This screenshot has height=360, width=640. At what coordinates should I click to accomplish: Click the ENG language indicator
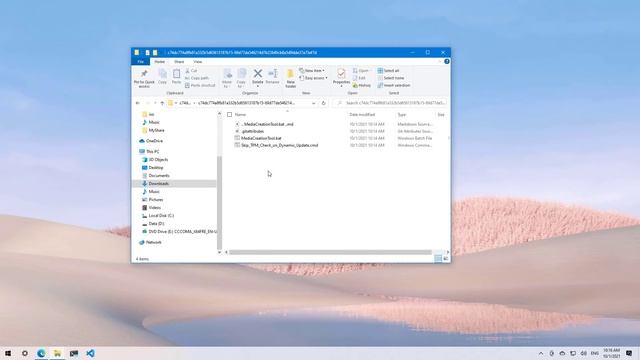tap(595, 353)
